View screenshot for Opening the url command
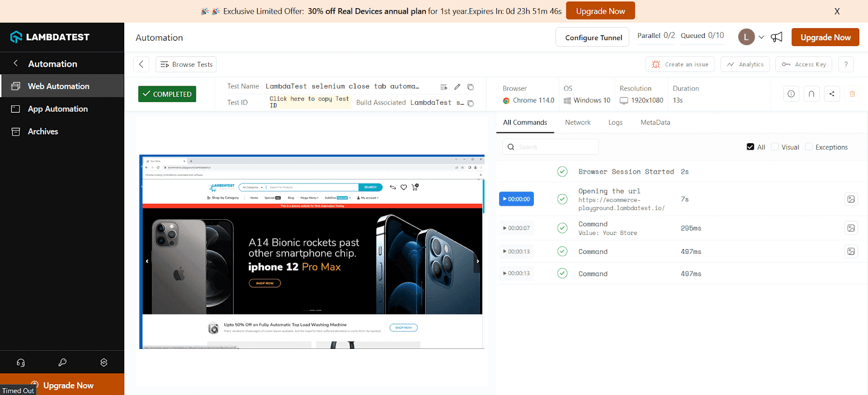The width and height of the screenshot is (868, 395). tap(851, 199)
